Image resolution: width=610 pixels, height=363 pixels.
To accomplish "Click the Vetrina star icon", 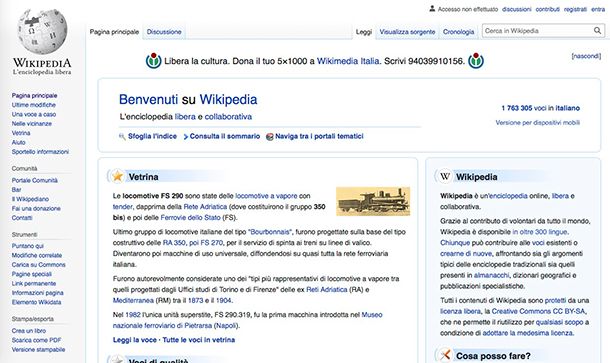I will click(x=117, y=176).
